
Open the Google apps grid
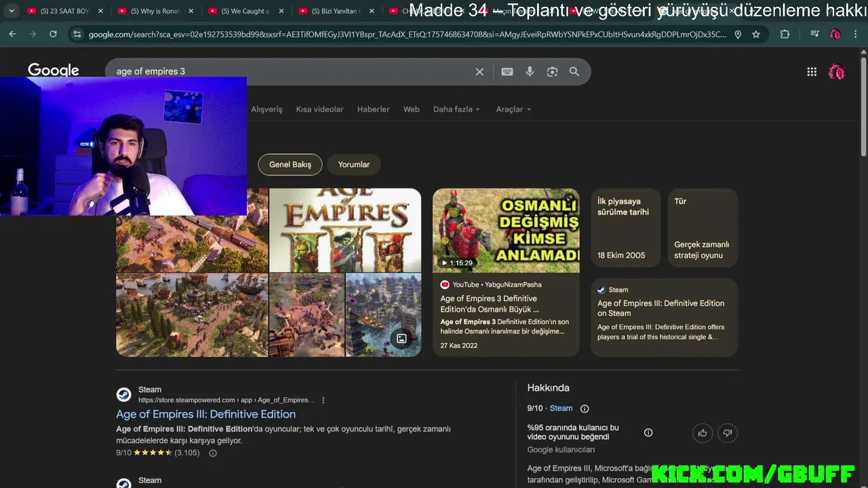click(812, 72)
